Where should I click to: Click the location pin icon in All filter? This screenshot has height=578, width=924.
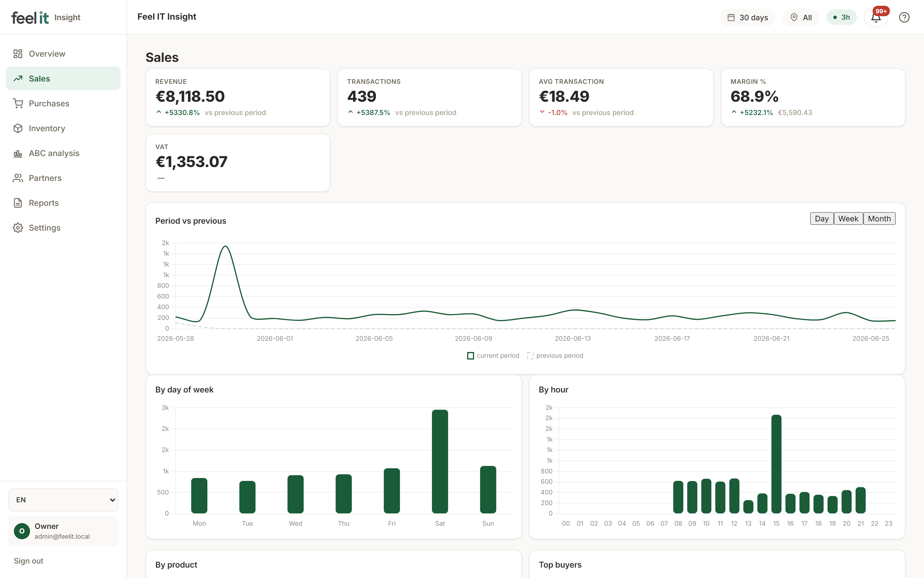[794, 17]
